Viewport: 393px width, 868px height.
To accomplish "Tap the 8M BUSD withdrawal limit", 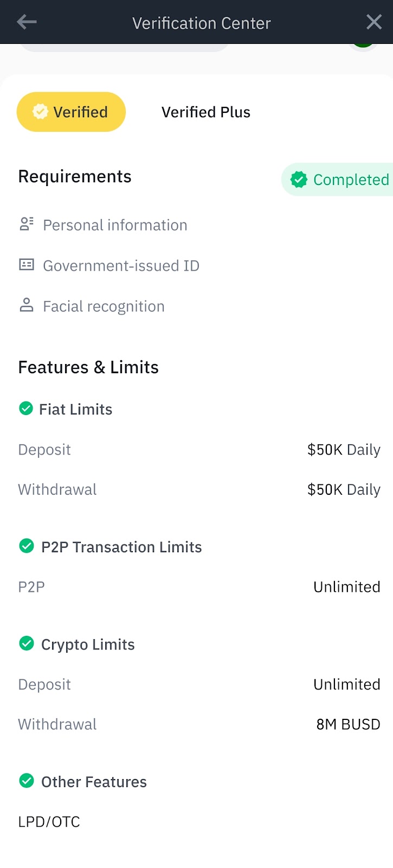I will click(348, 724).
